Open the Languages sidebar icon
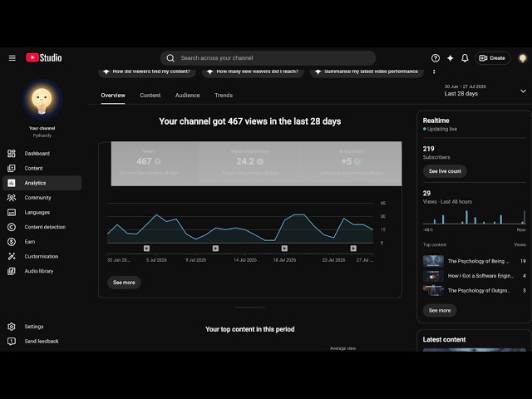 [12, 213]
